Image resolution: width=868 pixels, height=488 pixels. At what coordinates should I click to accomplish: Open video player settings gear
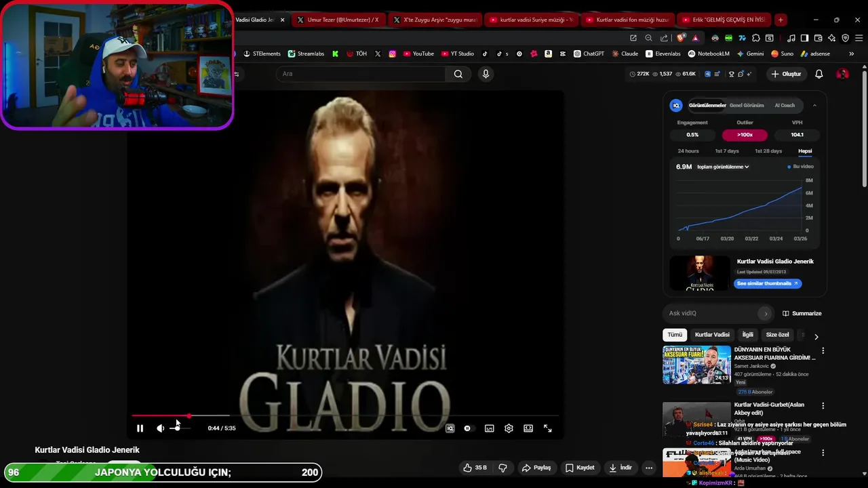point(509,428)
